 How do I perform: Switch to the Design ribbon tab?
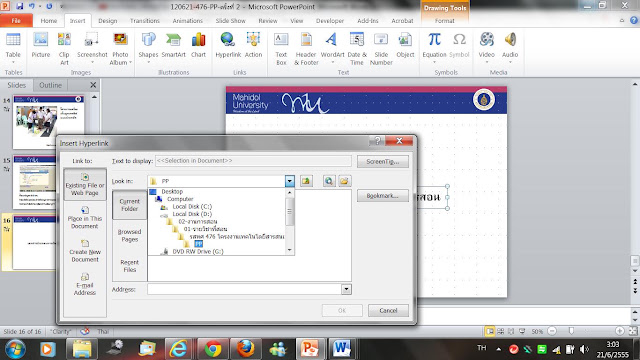pyautogui.click(x=108, y=21)
